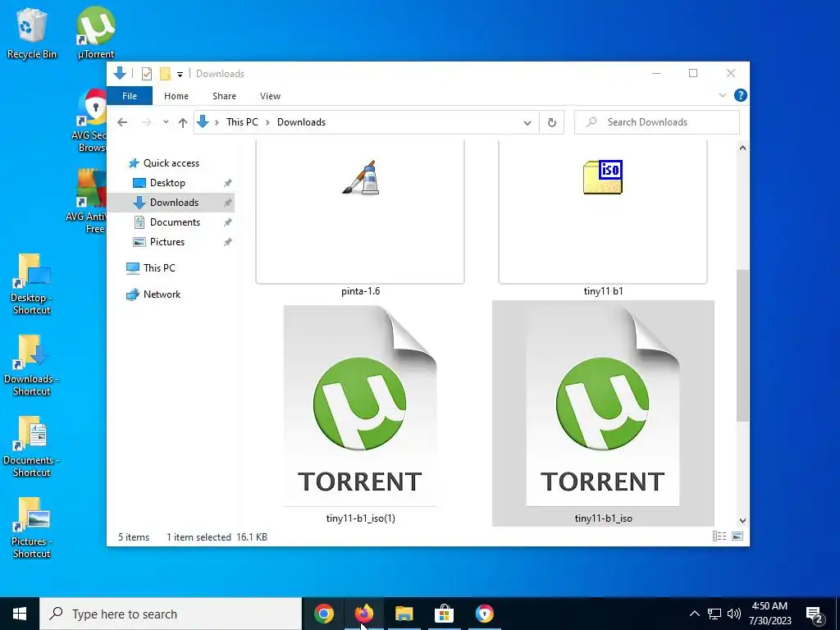Unpin Pictures via its pin icon

click(228, 242)
